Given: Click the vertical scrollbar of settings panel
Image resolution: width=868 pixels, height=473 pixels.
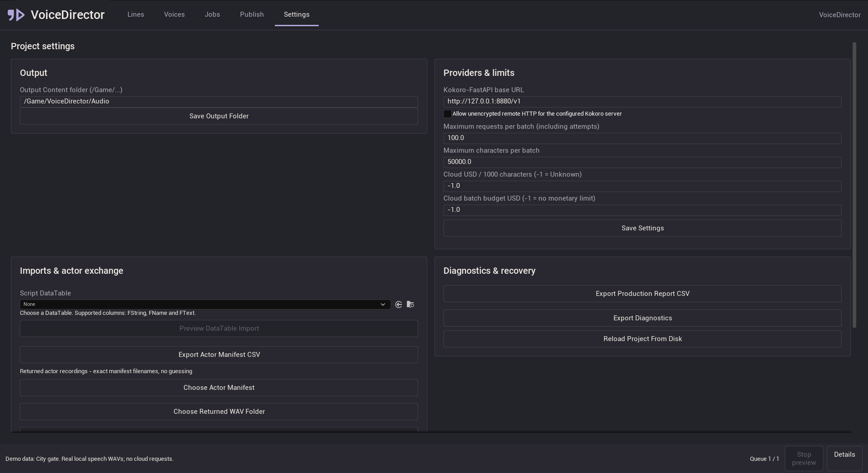Looking at the screenshot, I should coord(854,185).
